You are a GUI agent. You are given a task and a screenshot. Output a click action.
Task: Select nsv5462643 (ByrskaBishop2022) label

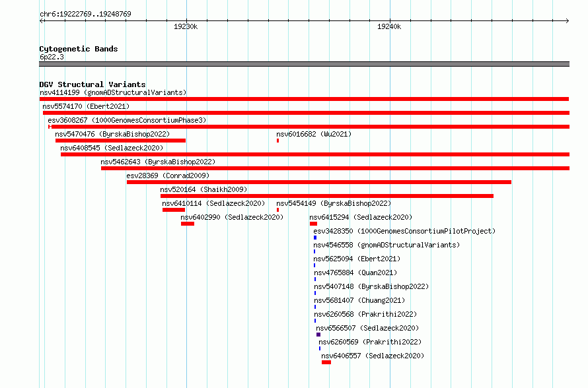point(158,162)
